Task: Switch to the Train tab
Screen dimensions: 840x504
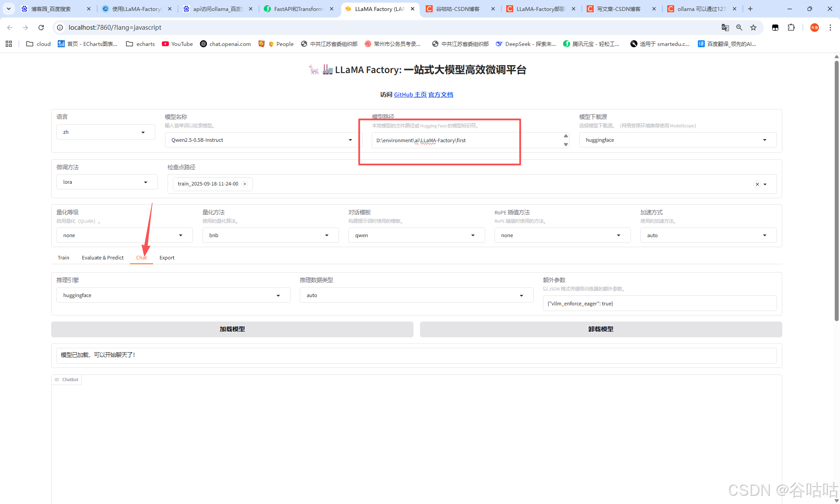Action: [63, 258]
